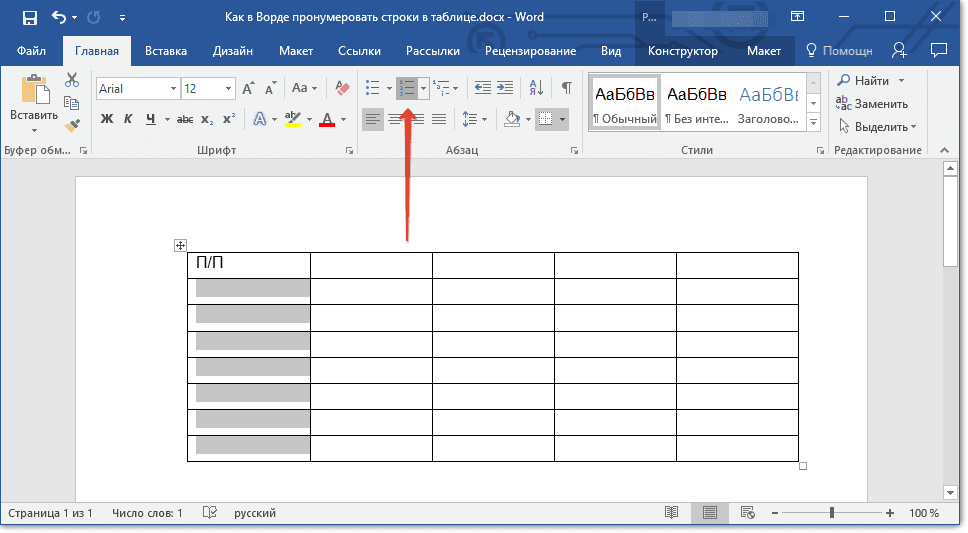Click the Найти button

pos(870,80)
